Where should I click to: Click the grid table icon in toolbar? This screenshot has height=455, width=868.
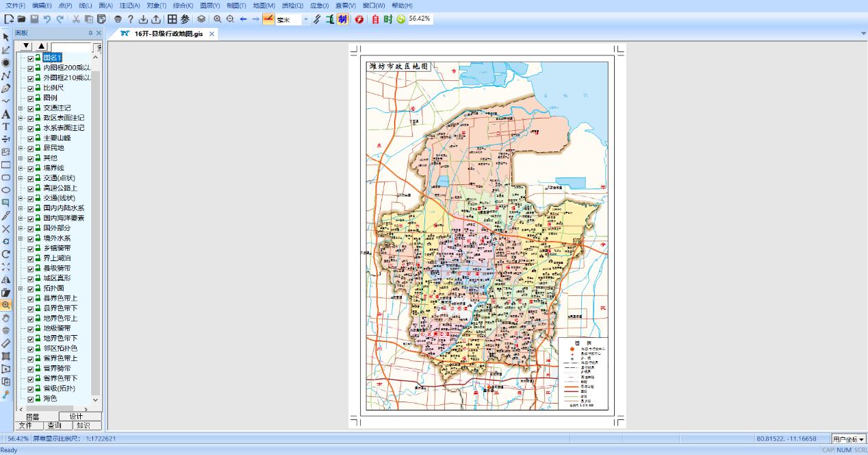click(x=172, y=19)
